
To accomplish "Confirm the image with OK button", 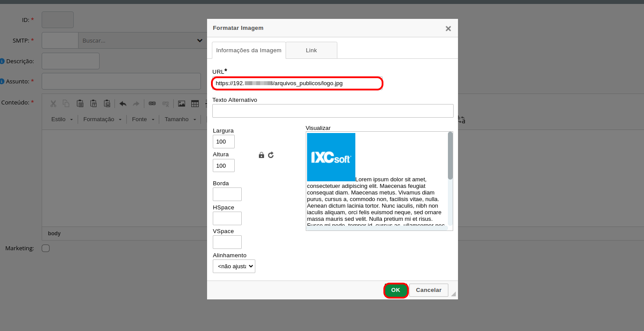I will pos(396,290).
